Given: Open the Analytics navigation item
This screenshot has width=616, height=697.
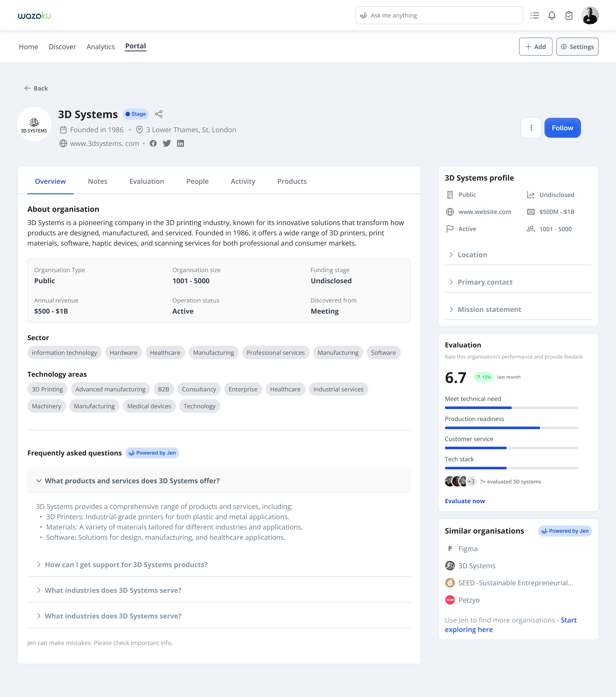Looking at the screenshot, I should [x=101, y=47].
